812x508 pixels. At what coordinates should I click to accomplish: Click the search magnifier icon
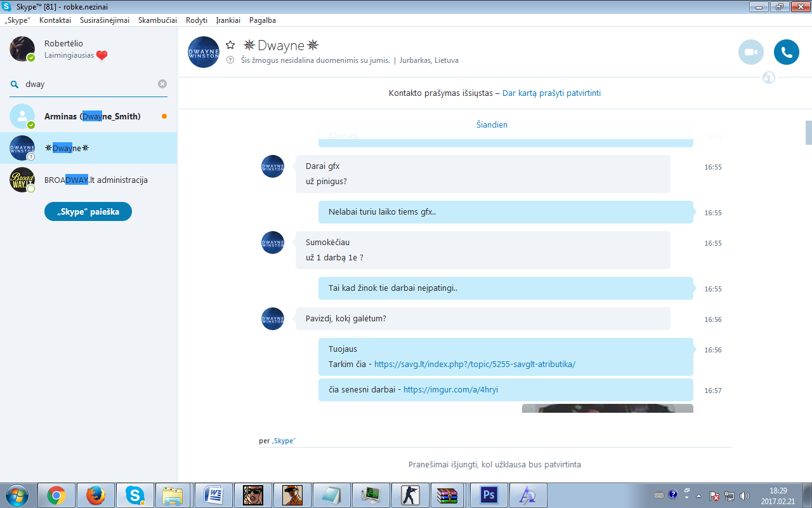15,84
